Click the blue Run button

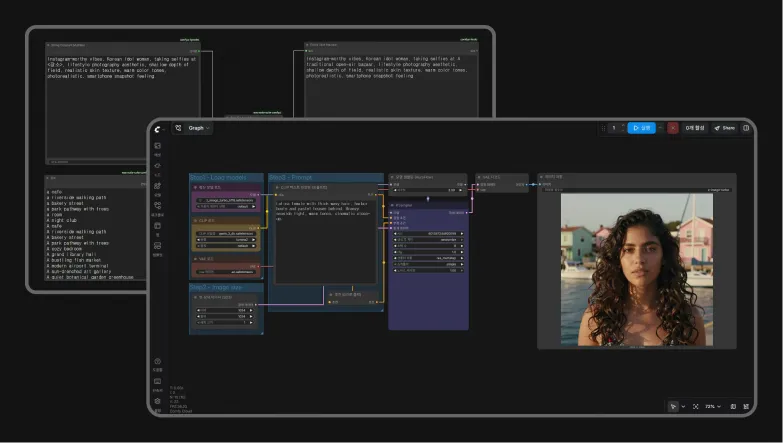click(641, 128)
